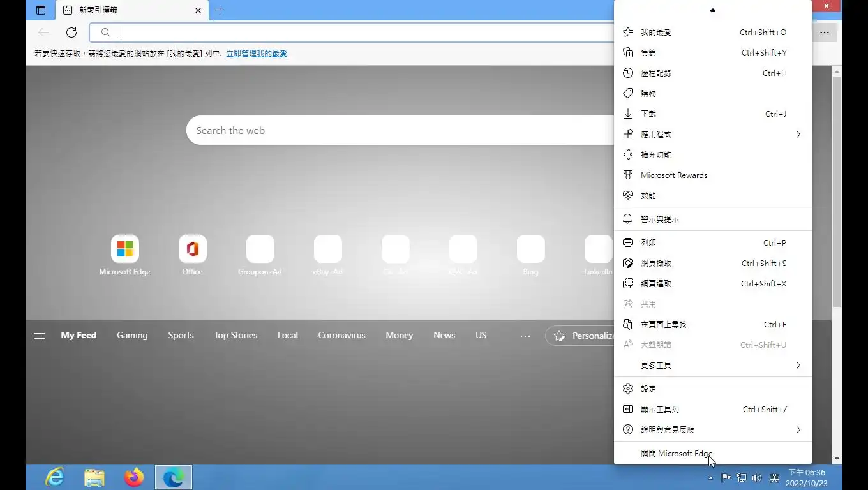
Task: Close the 新索引標籤 tab
Action: tap(198, 10)
